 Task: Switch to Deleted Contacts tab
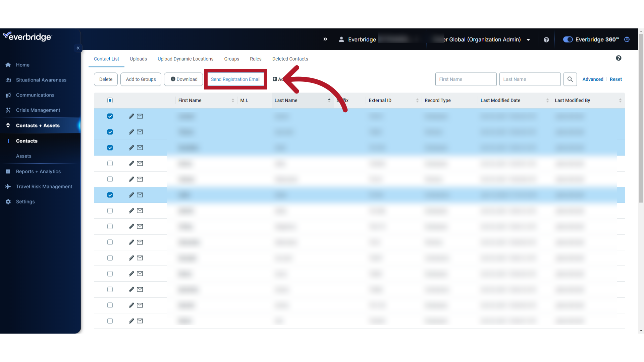point(290,59)
